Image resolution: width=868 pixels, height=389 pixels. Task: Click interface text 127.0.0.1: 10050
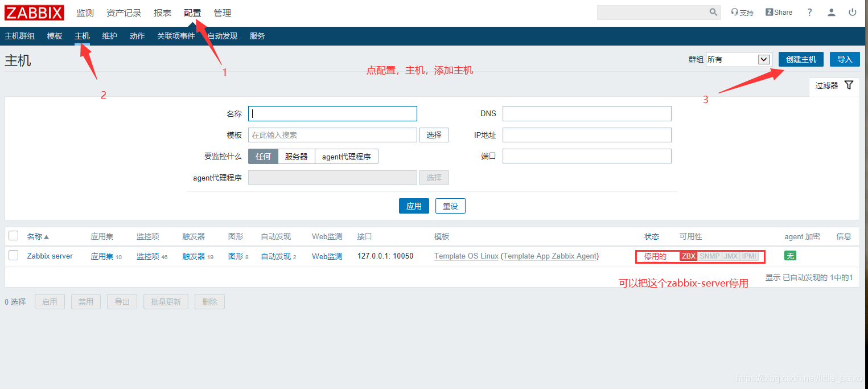click(385, 256)
